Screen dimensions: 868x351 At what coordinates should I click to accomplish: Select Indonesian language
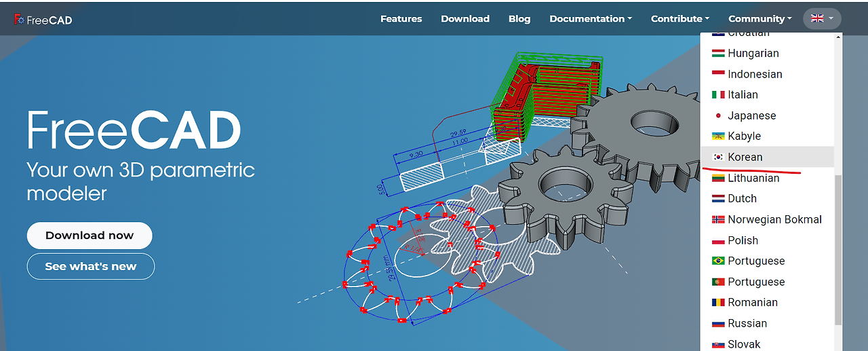point(768,74)
